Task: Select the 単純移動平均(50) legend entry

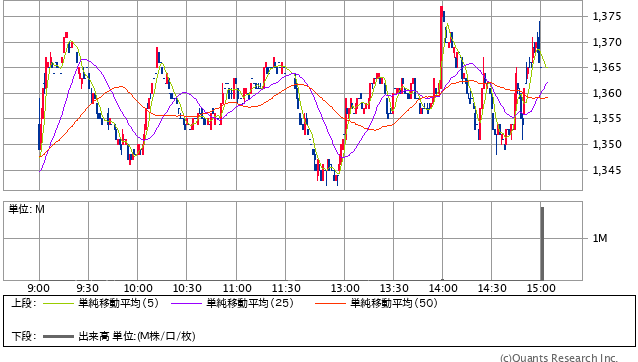Action: [394, 303]
